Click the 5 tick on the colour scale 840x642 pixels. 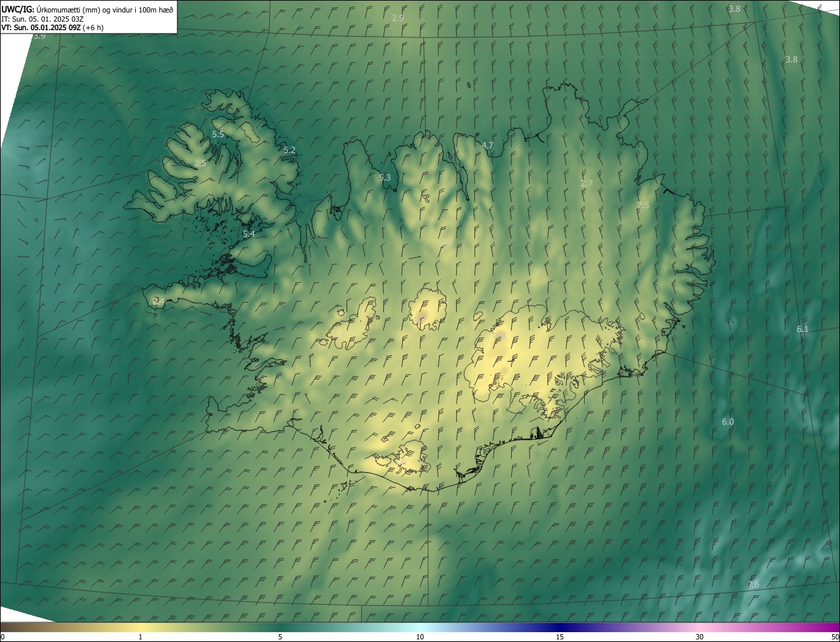[280, 637]
